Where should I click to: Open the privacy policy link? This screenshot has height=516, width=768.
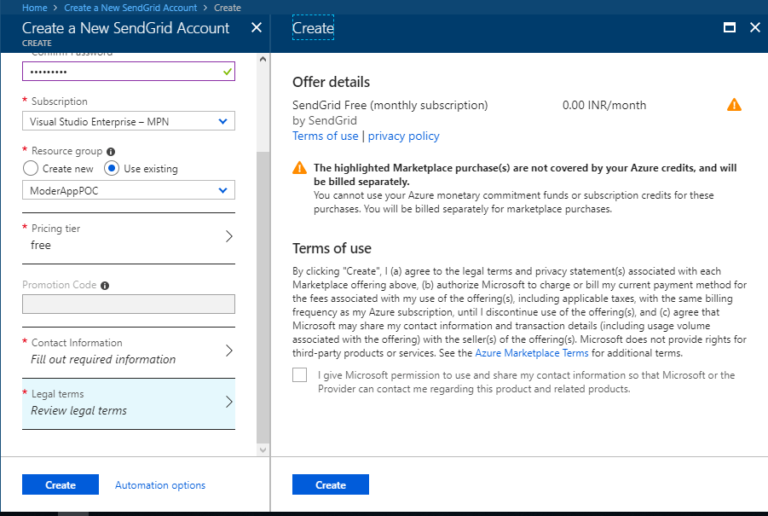coord(404,136)
